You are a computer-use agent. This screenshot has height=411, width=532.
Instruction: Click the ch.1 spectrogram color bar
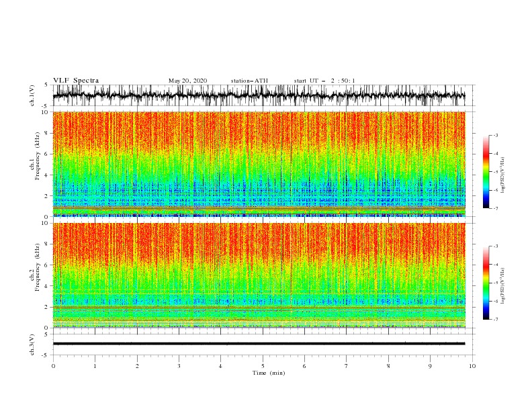click(x=486, y=172)
